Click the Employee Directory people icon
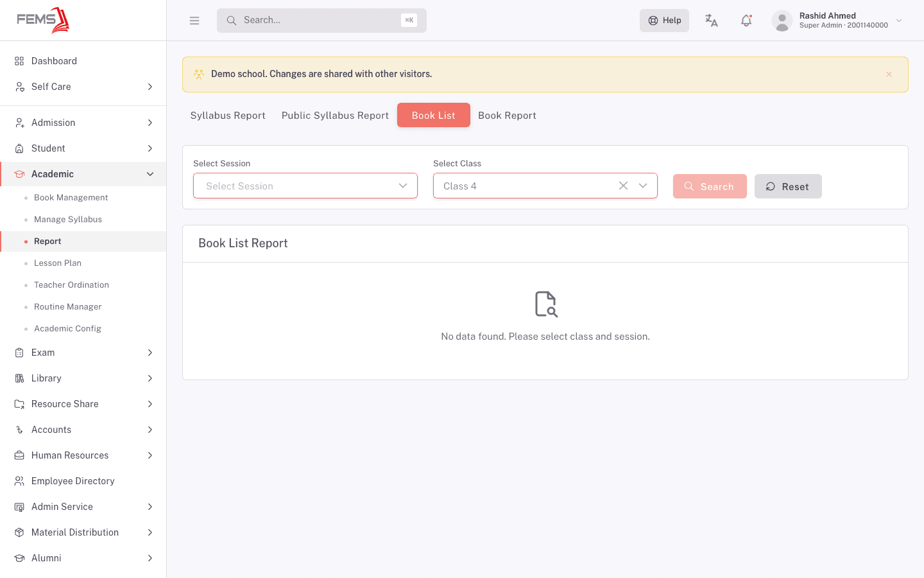This screenshot has height=578, width=924. pyautogui.click(x=19, y=481)
